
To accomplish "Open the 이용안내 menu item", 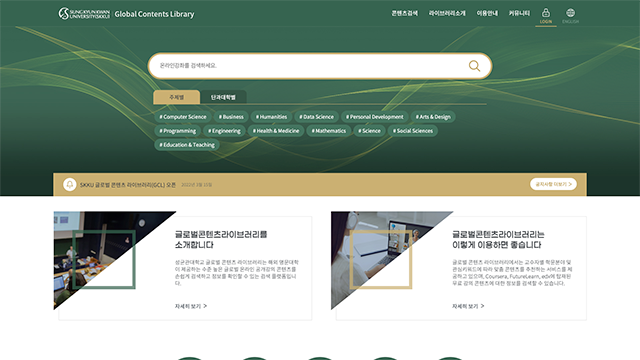I will [x=487, y=13].
